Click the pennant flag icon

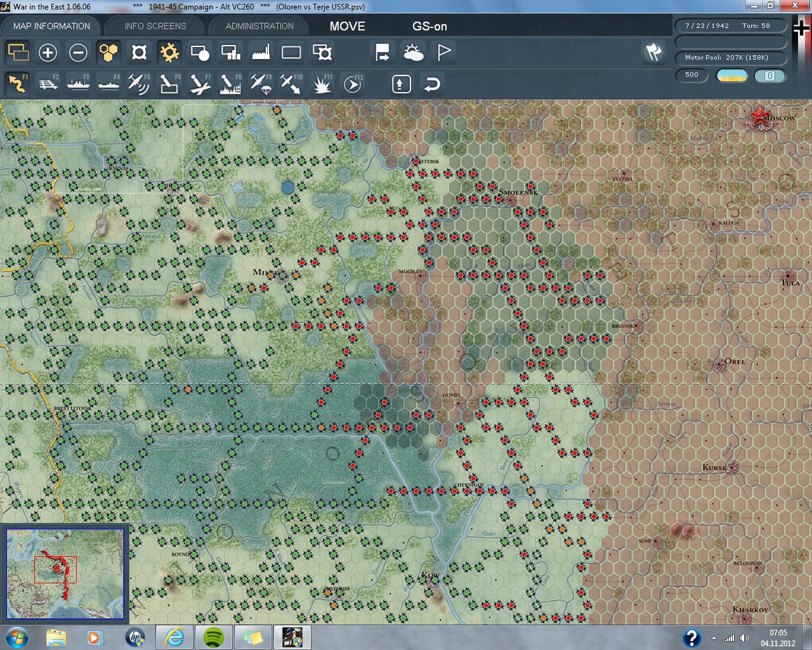[x=444, y=52]
